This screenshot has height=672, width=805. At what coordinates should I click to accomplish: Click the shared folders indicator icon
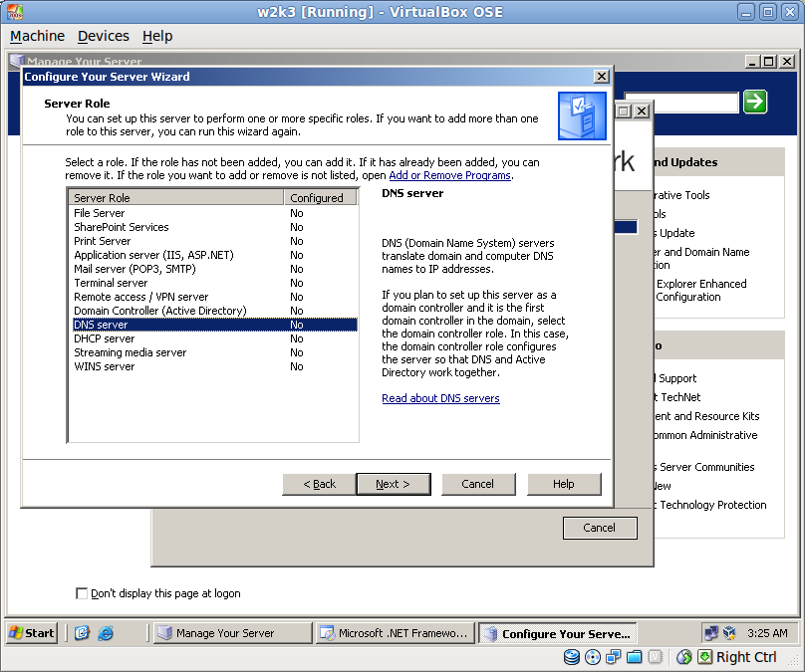634,657
